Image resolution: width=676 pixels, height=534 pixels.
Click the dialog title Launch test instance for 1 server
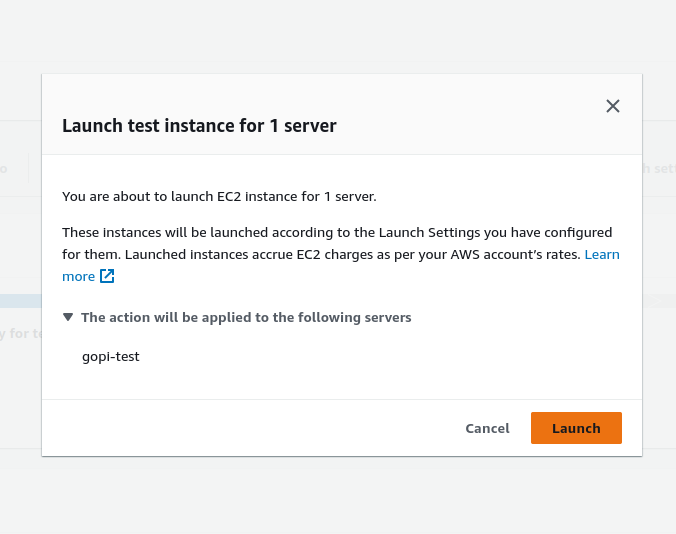[x=199, y=126]
